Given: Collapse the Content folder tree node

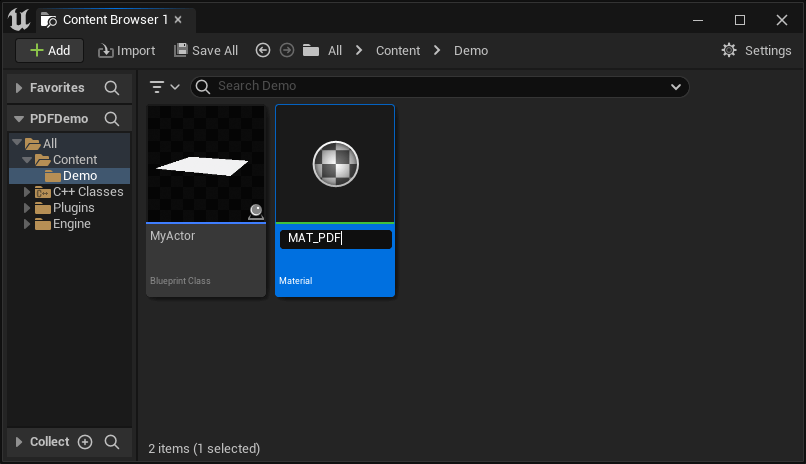Looking at the screenshot, I should pos(27,160).
